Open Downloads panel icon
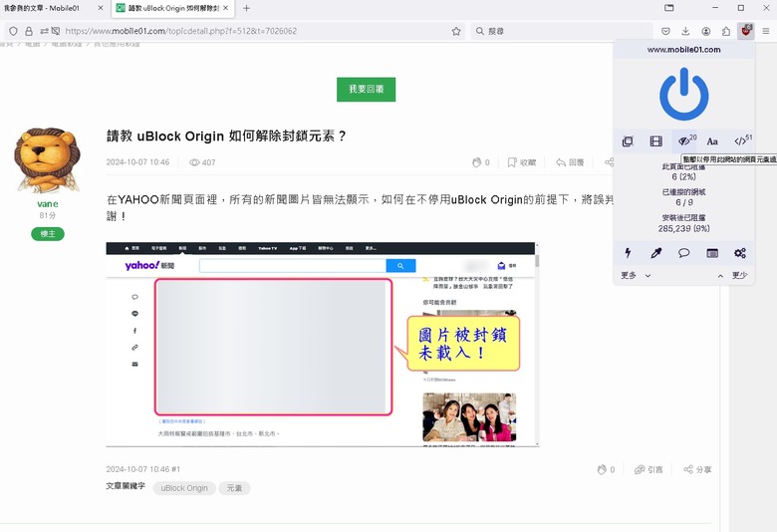Viewport: 777px width, 532px height. (685, 31)
